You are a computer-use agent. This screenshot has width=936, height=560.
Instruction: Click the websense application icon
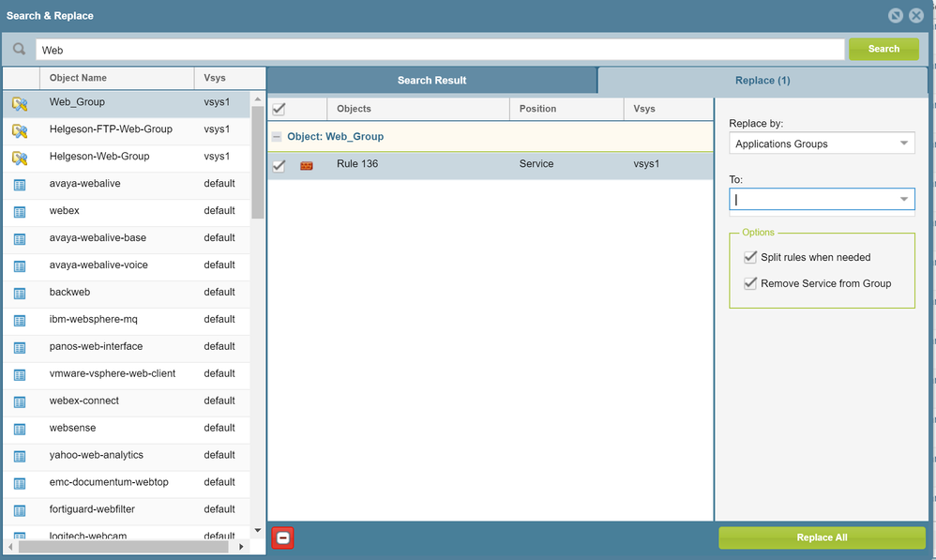20,430
